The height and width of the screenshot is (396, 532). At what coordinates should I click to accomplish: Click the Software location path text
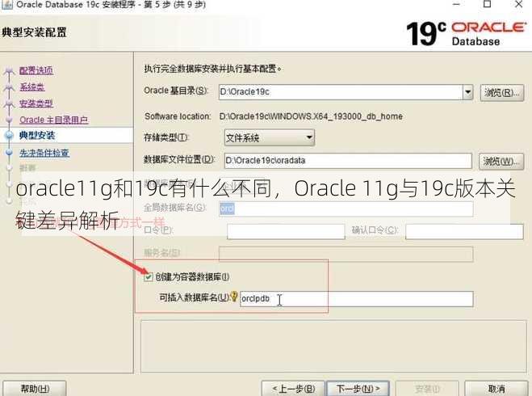tap(311, 116)
